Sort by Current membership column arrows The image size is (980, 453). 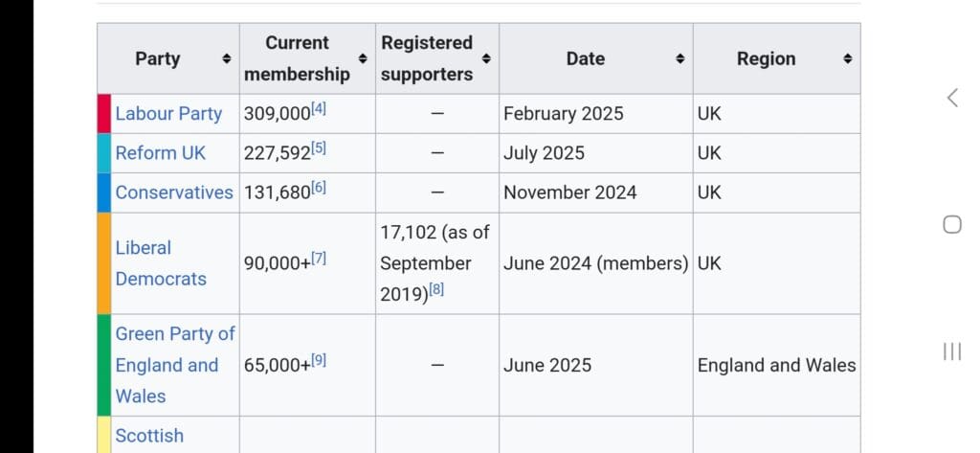tap(363, 58)
